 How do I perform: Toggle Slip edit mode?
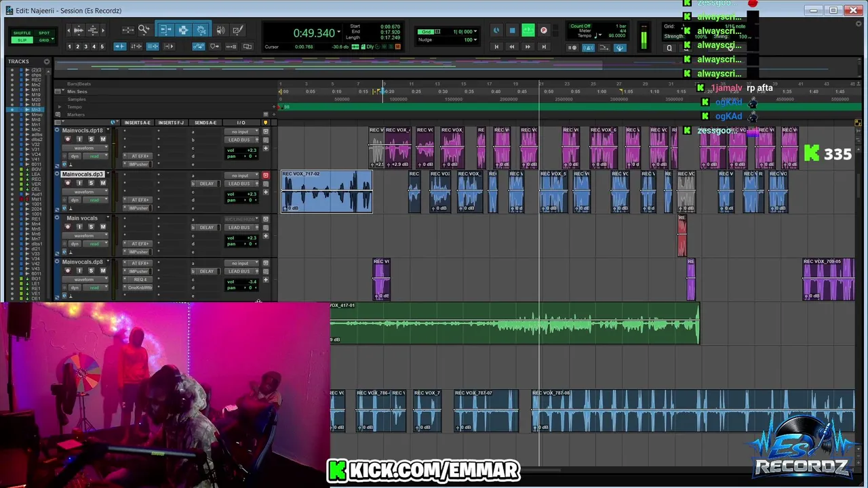tap(22, 40)
